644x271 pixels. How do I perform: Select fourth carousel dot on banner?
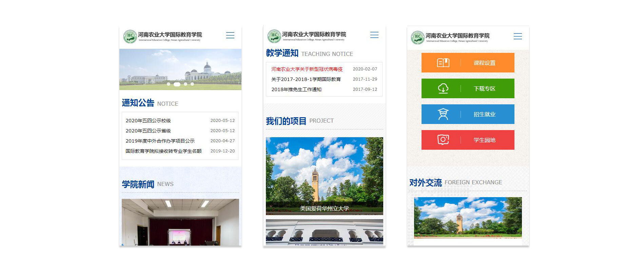coord(192,84)
